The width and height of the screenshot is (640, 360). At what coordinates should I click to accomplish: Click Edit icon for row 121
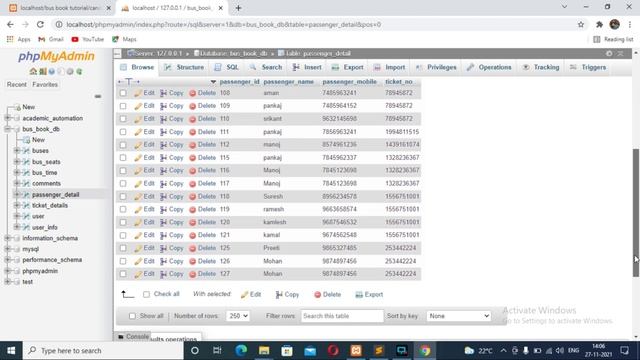[x=138, y=235]
